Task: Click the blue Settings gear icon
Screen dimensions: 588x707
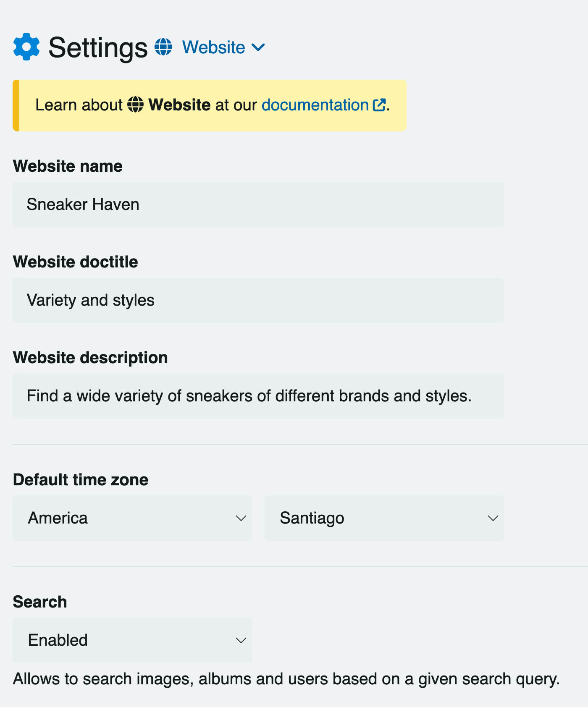Action: coord(26,47)
